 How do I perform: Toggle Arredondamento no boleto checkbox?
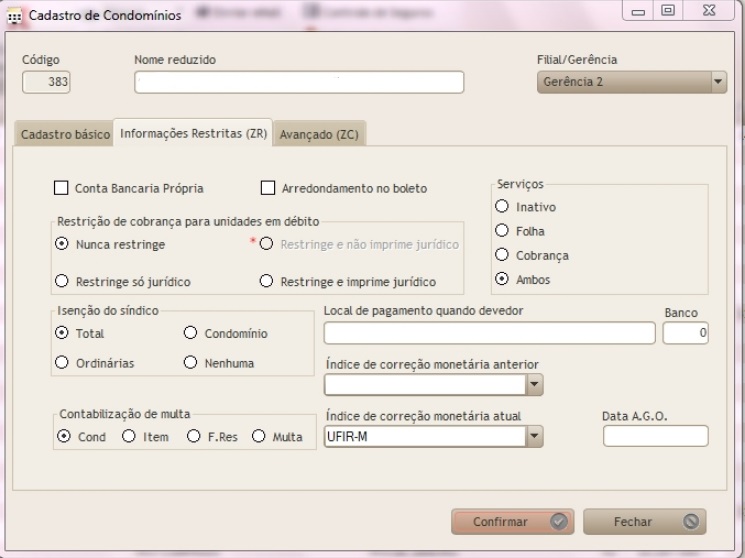[268, 188]
